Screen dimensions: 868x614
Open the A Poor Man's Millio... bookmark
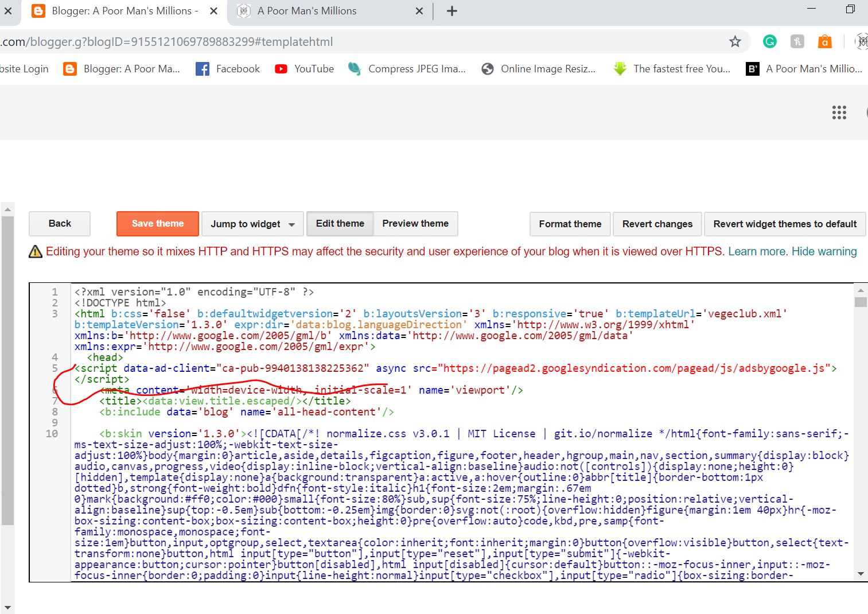click(804, 69)
